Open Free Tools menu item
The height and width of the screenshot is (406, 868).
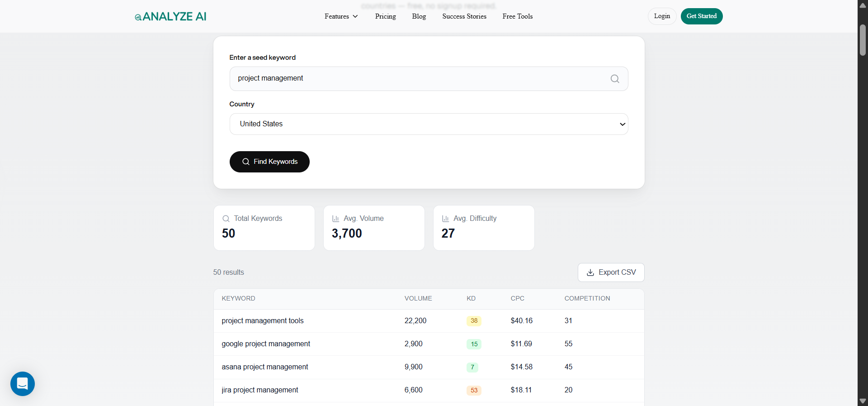coord(518,16)
